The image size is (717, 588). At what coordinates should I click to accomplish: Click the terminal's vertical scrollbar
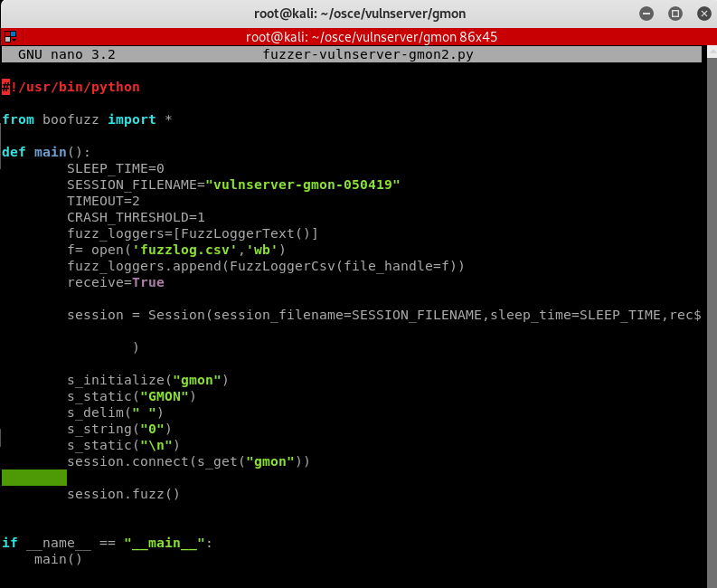pos(712,316)
